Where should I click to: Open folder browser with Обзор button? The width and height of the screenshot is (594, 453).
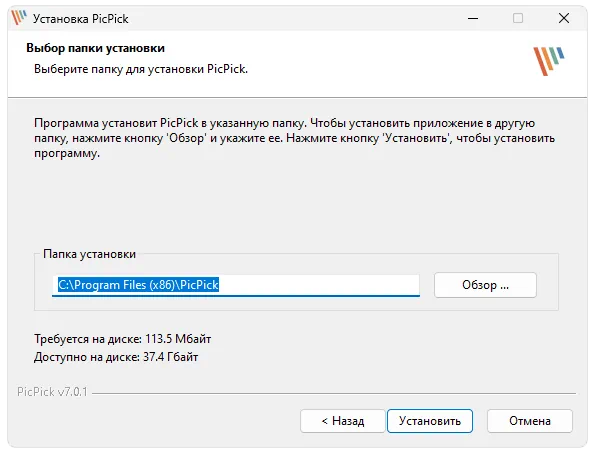tap(485, 285)
